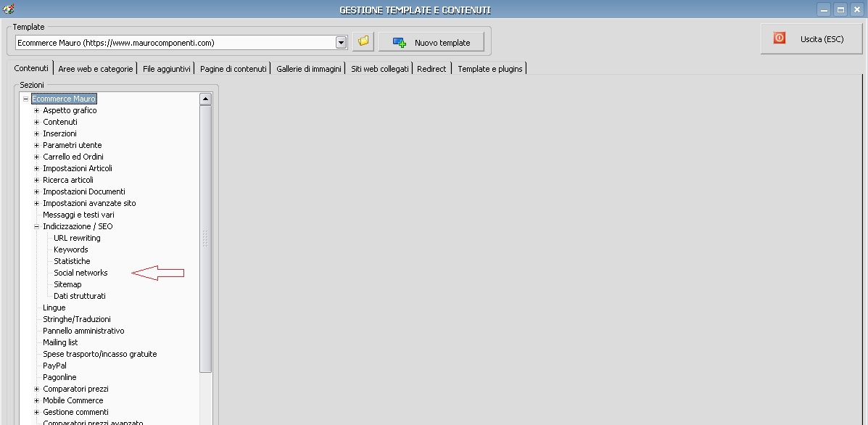Click Indicizzazione / SEO label
This screenshot has width=868, height=425.
(x=78, y=226)
